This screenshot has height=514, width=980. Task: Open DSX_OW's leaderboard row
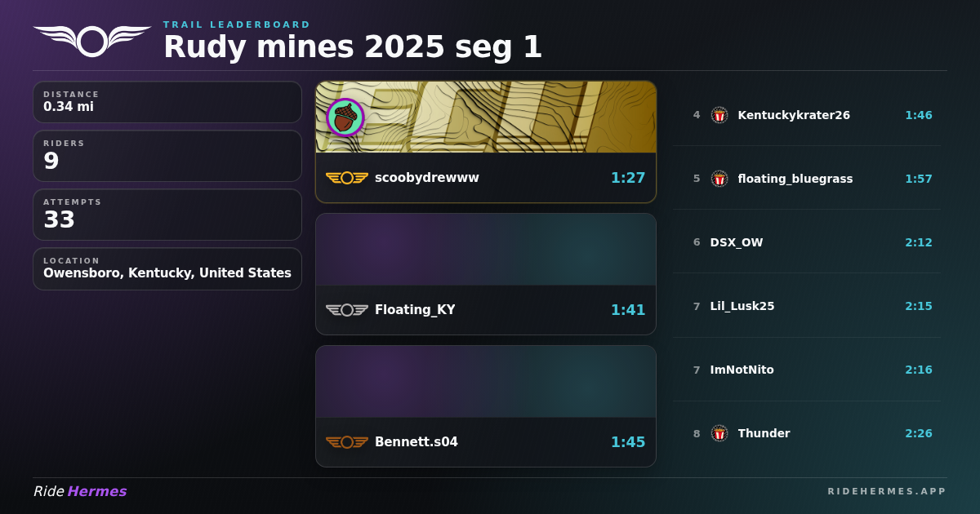click(x=807, y=242)
